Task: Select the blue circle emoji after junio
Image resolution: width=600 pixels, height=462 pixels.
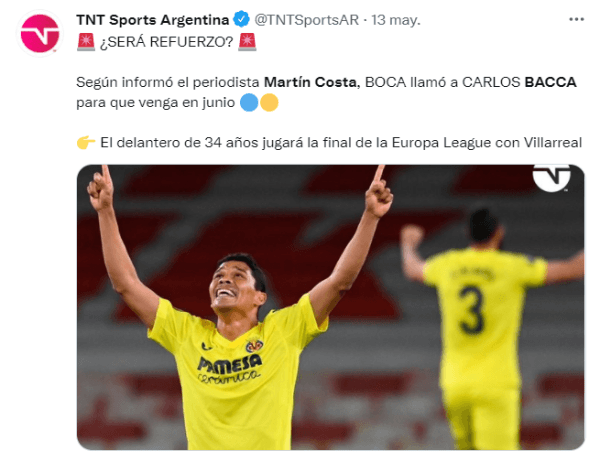Action: click(249, 103)
